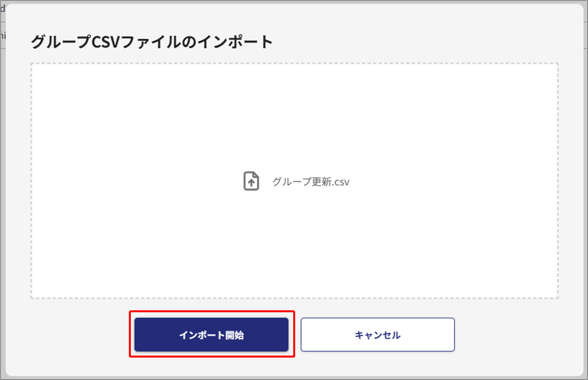Click the upload arrow document icon

click(251, 181)
